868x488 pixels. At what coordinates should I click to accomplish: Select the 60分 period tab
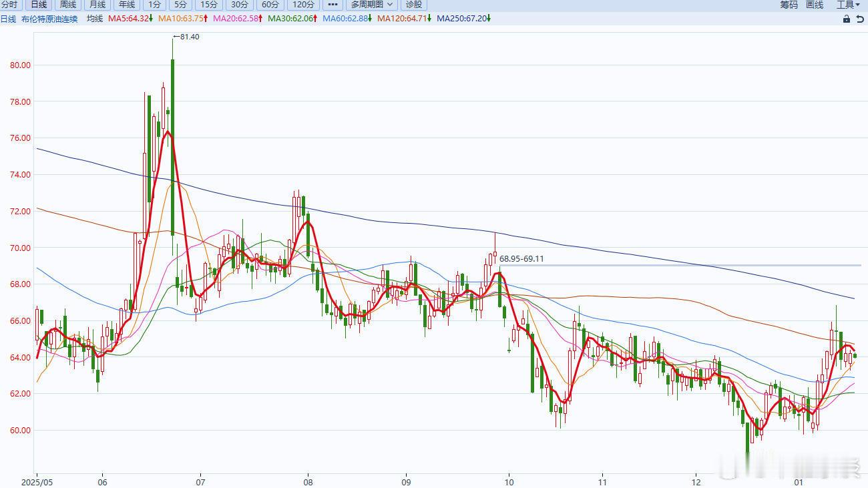(x=270, y=4)
